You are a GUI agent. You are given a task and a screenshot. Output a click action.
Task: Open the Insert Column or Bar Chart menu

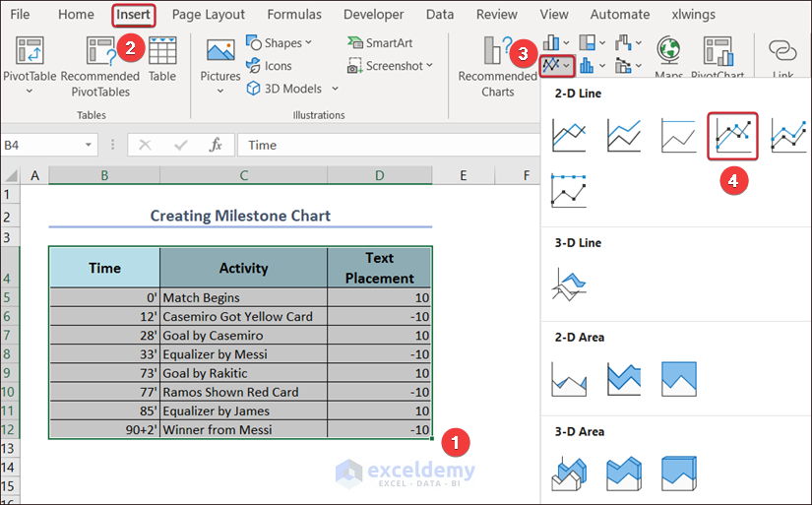[x=556, y=42]
